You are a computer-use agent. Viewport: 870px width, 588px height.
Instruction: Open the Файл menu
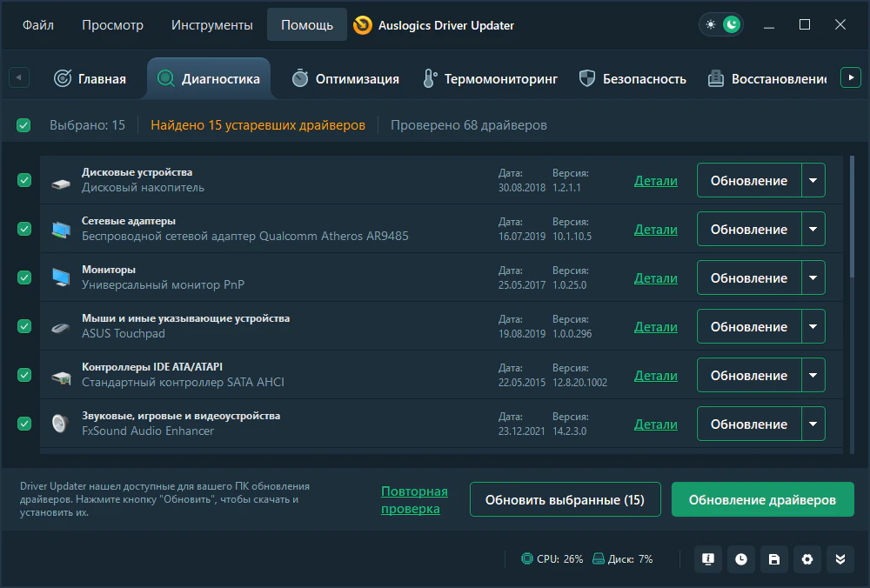37,25
